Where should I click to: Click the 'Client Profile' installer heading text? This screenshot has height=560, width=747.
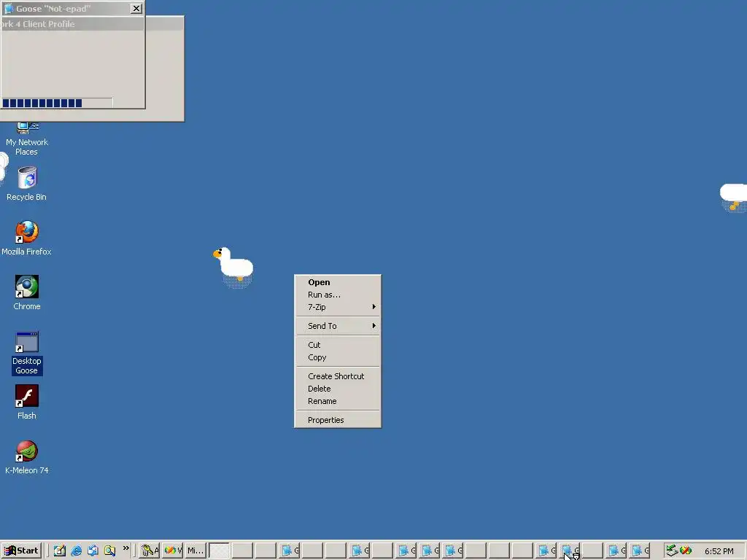[49, 24]
